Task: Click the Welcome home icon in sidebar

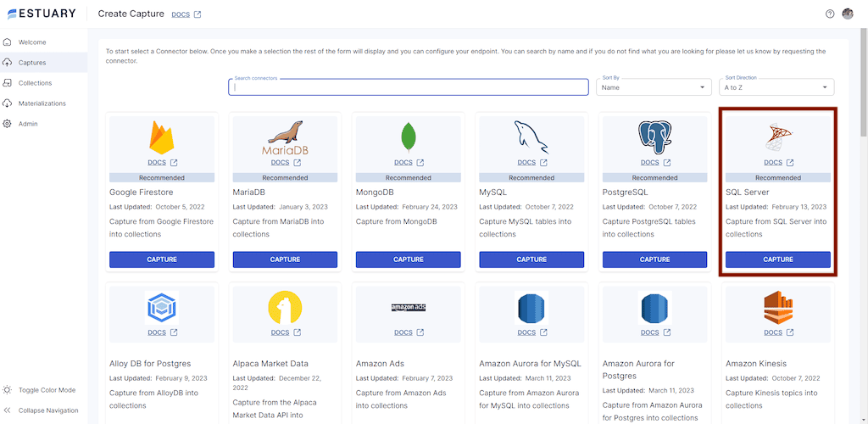Action: tap(8, 42)
